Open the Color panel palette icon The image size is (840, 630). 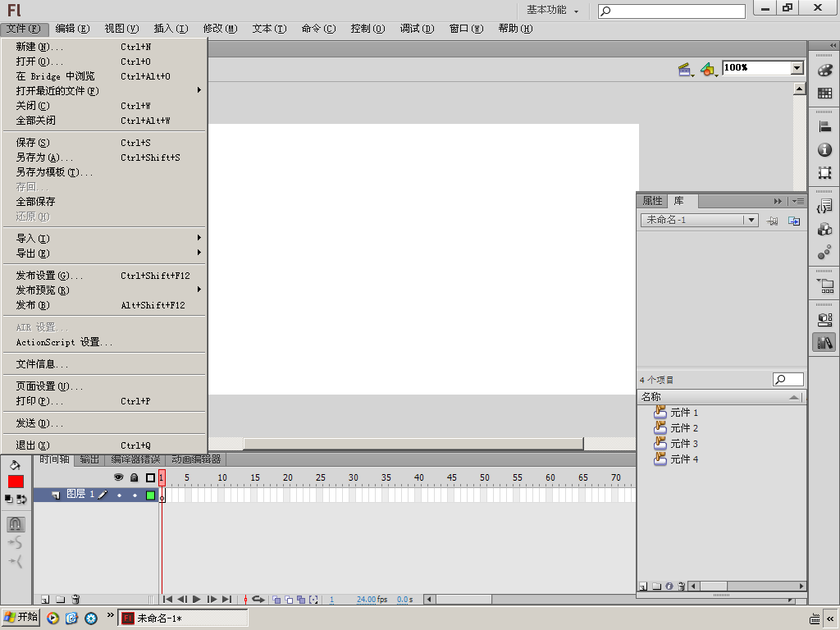pyautogui.click(x=824, y=71)
